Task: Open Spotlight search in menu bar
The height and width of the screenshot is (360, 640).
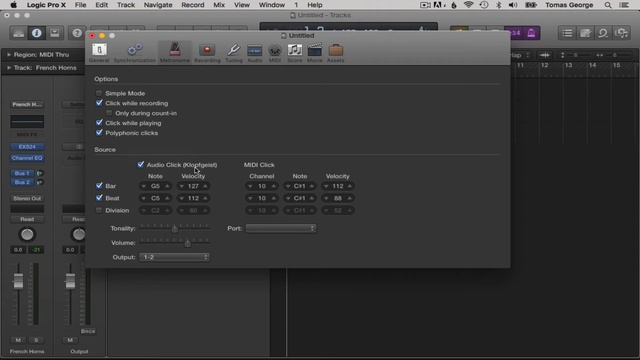Action: click(608, 5)
